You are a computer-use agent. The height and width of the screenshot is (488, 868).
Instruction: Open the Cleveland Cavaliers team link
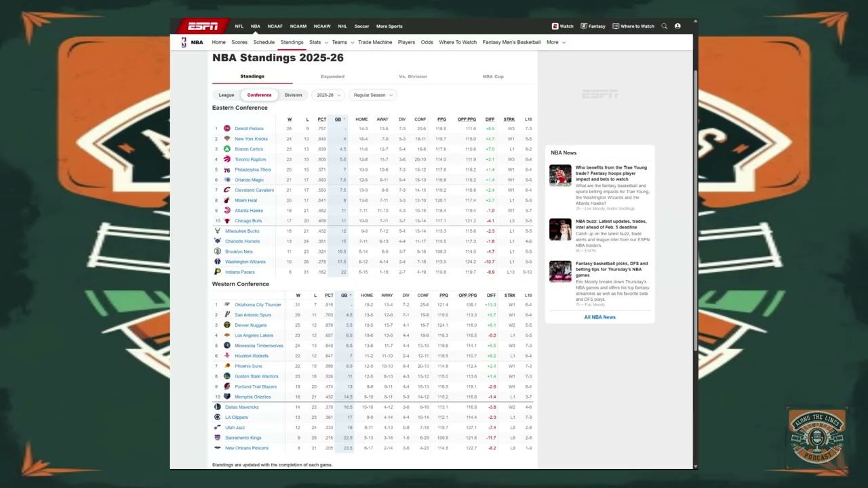click(x=254, y=190)
